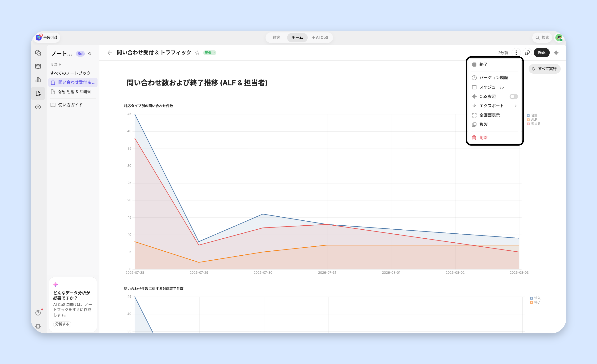The image size is (597, 364).
Task: Click the workspace logo 둥둥이삼
Action: (47, 37)
